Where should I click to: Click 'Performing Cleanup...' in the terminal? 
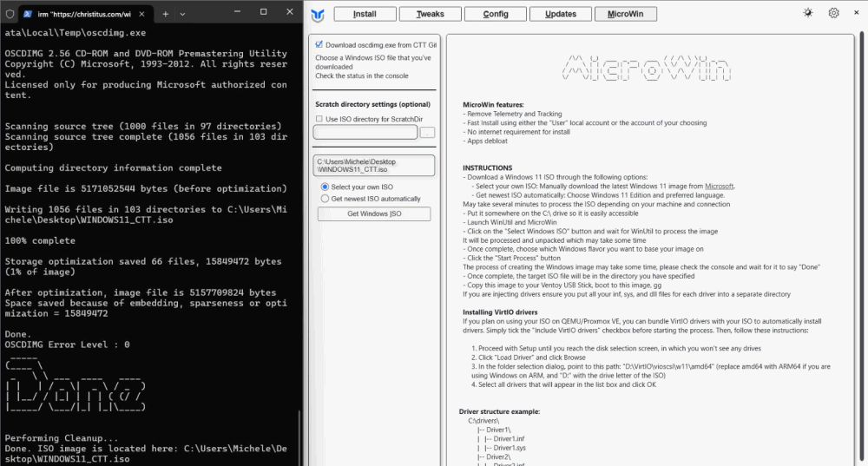62,437
